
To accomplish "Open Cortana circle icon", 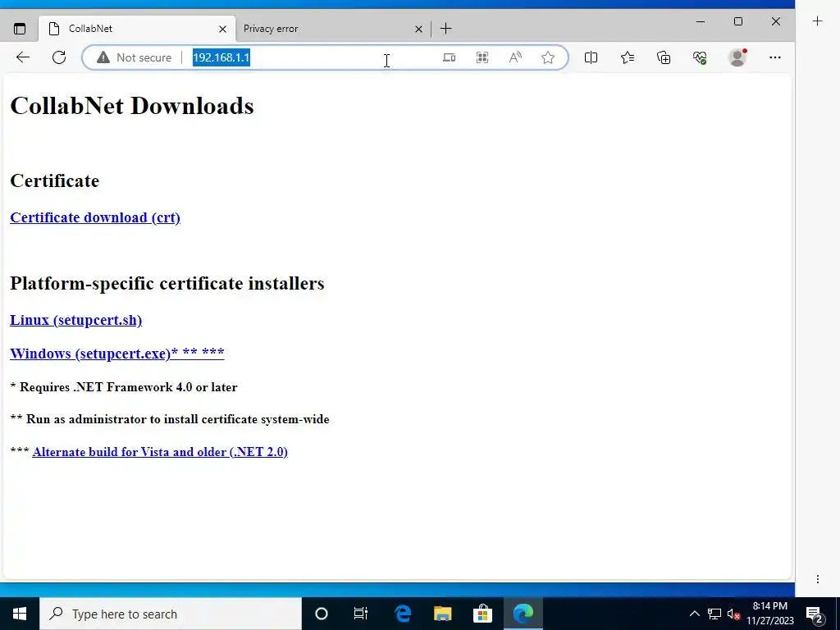I will [x=322, y=614].
